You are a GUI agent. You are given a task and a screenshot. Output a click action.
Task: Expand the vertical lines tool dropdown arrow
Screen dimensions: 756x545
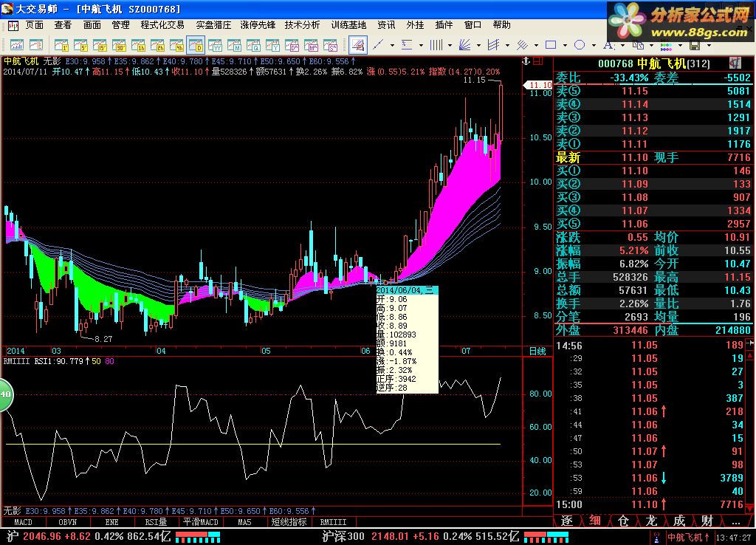(x=450, y=45)
